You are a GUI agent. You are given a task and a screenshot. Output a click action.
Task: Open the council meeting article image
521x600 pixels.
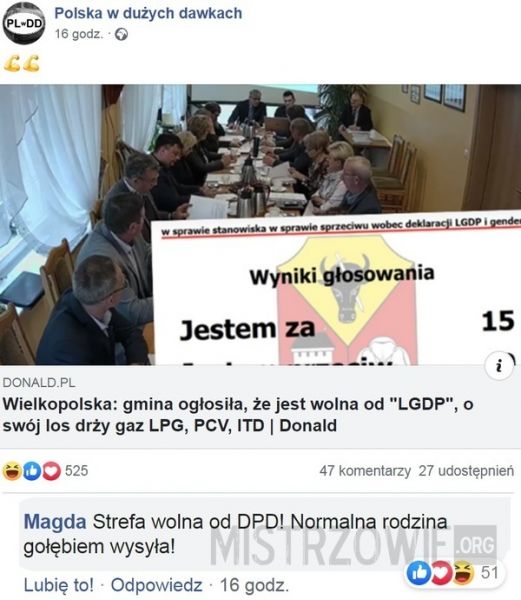pos(260,224)
